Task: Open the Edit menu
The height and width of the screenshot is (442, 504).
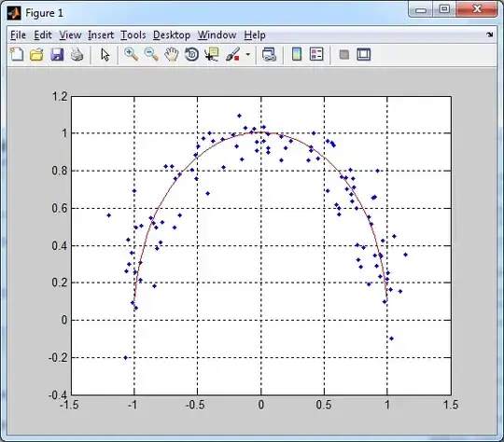Action: 43,35
